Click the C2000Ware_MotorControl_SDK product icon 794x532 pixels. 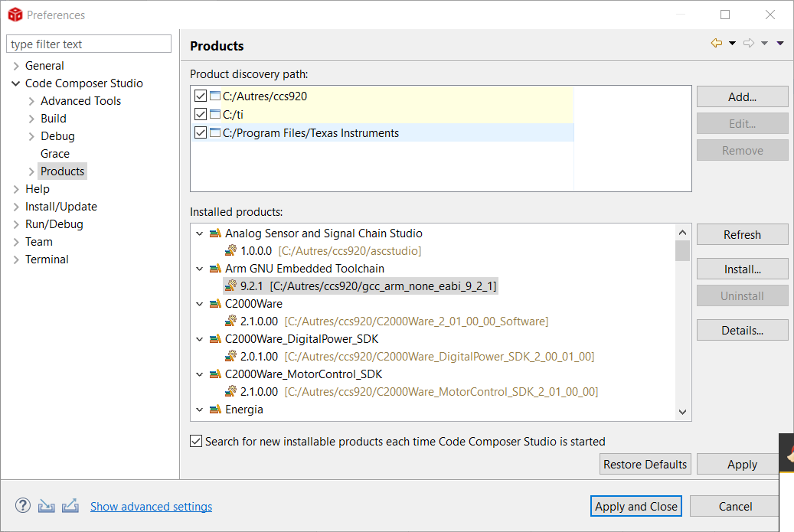click(216, 374)
